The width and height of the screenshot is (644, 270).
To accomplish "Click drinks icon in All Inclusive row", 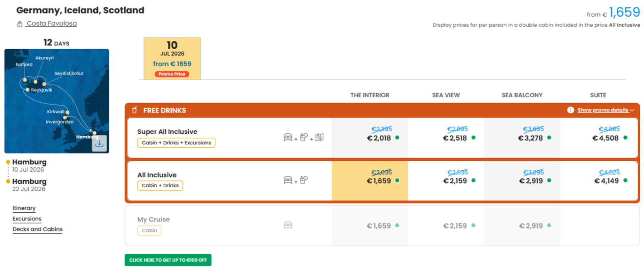I will point(304,180).
